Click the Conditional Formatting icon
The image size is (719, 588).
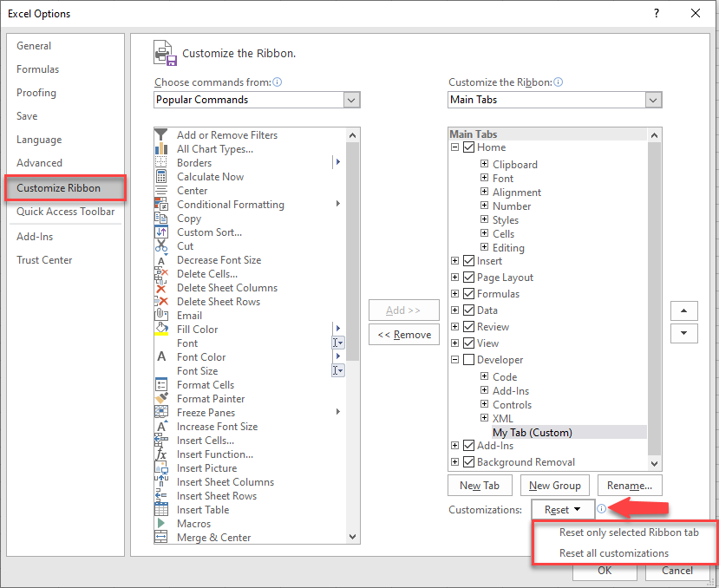click(161, 204)
